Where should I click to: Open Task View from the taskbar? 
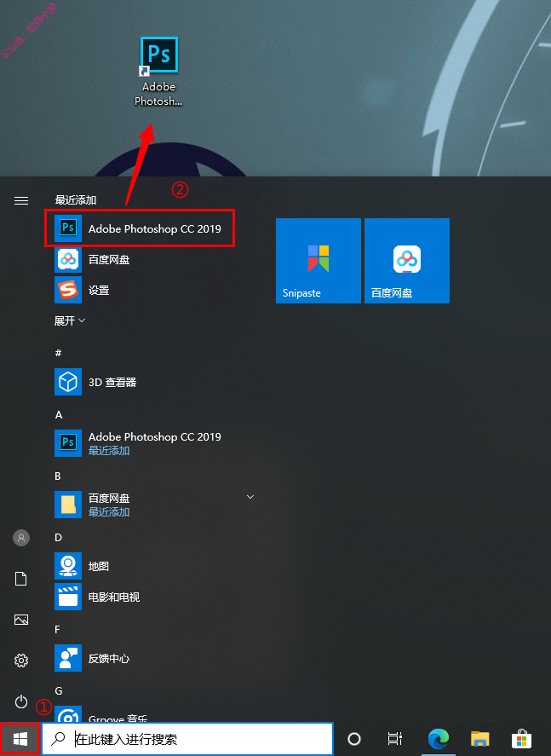pos(395,739)
